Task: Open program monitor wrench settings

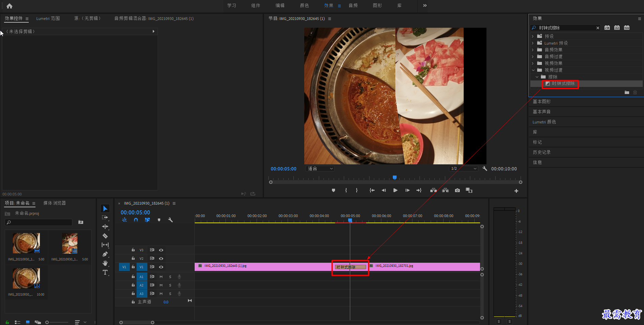Action: tap(485, 168)
